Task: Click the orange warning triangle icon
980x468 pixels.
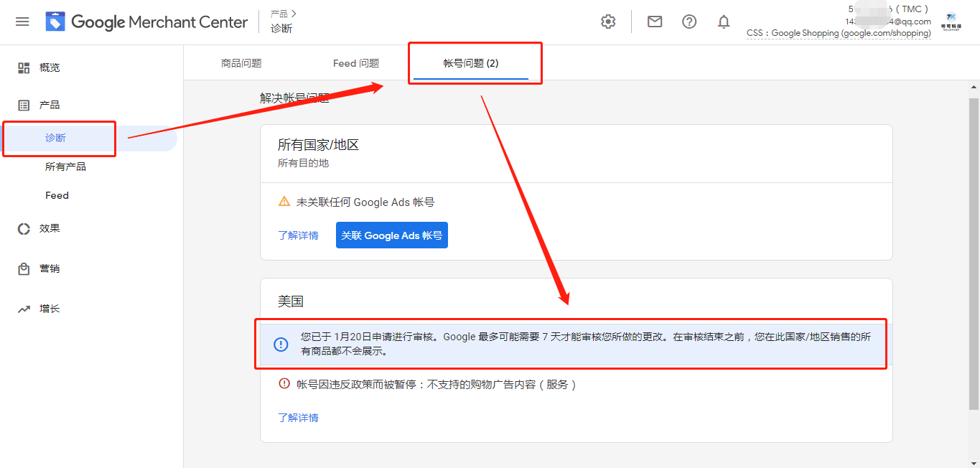Action: (284, 202)
